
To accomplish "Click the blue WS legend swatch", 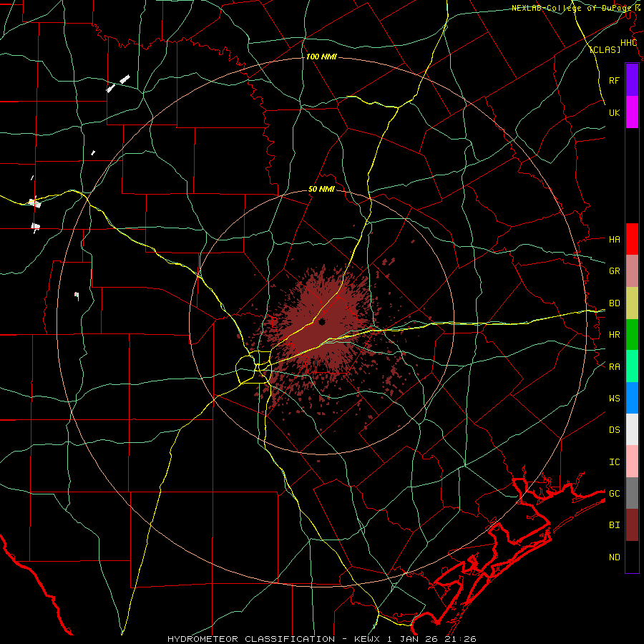I will point(632,398).
